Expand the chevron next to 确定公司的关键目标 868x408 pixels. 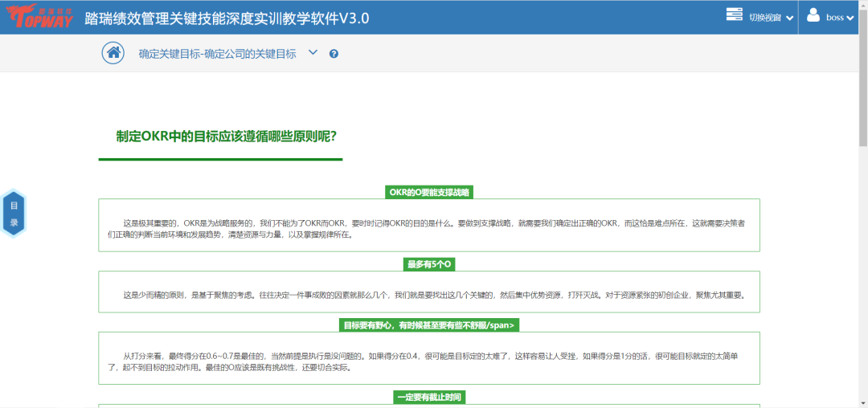point(313,53)
